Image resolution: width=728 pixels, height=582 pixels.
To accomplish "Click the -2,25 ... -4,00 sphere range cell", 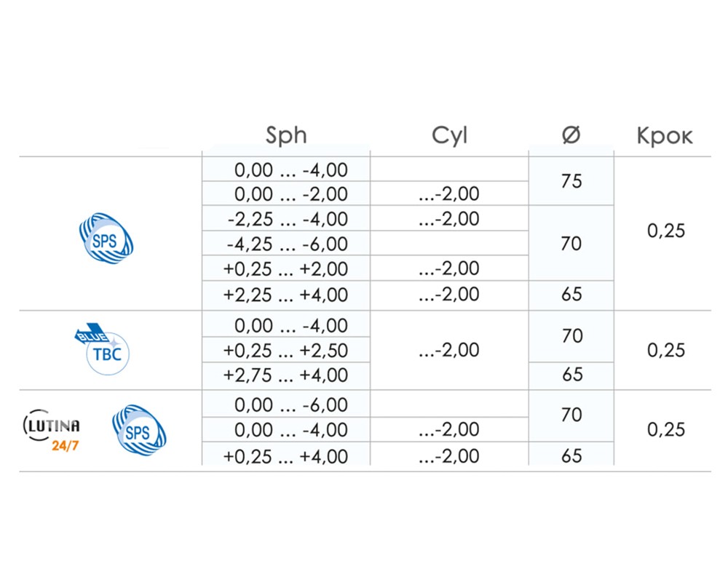I will (286, 218).
